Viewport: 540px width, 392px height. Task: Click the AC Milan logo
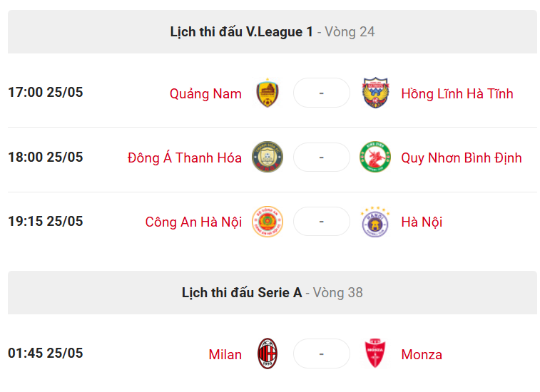(268, 354)
